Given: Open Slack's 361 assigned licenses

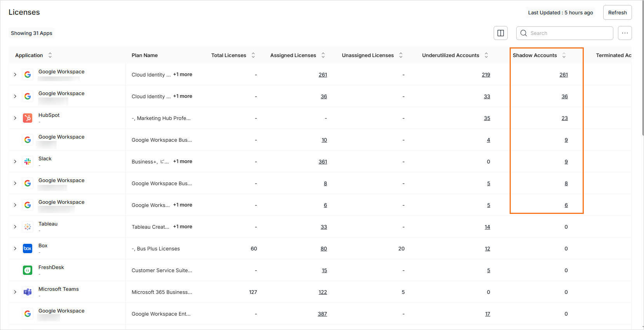Looking at the screenshot, I should coord(323,162).
